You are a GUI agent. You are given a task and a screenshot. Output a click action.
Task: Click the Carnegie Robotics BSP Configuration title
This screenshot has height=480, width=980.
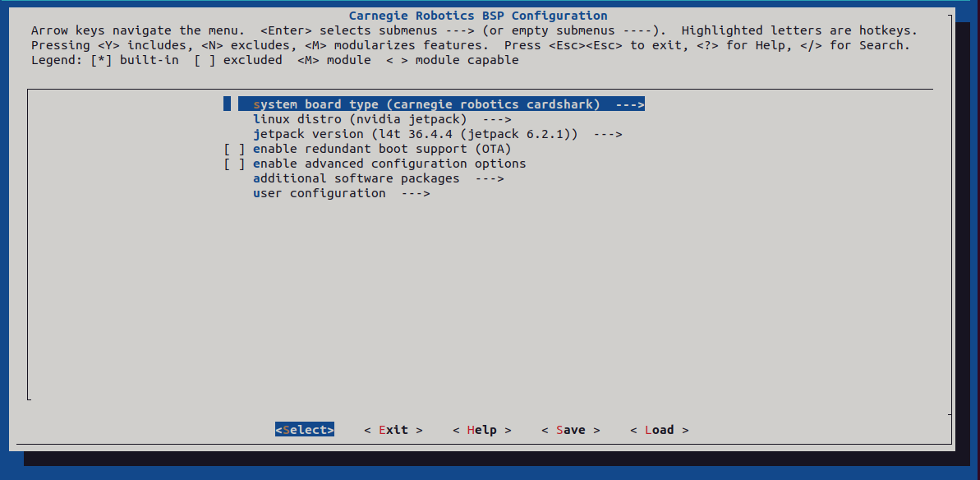click(x=478, y=16)
